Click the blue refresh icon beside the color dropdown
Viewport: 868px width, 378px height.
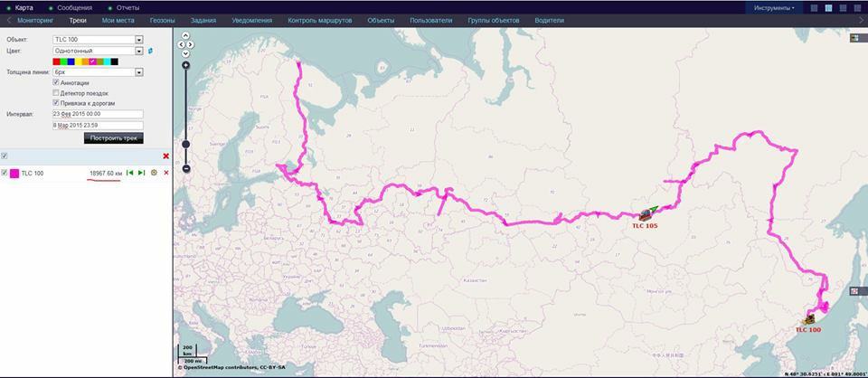click(151, 51)
